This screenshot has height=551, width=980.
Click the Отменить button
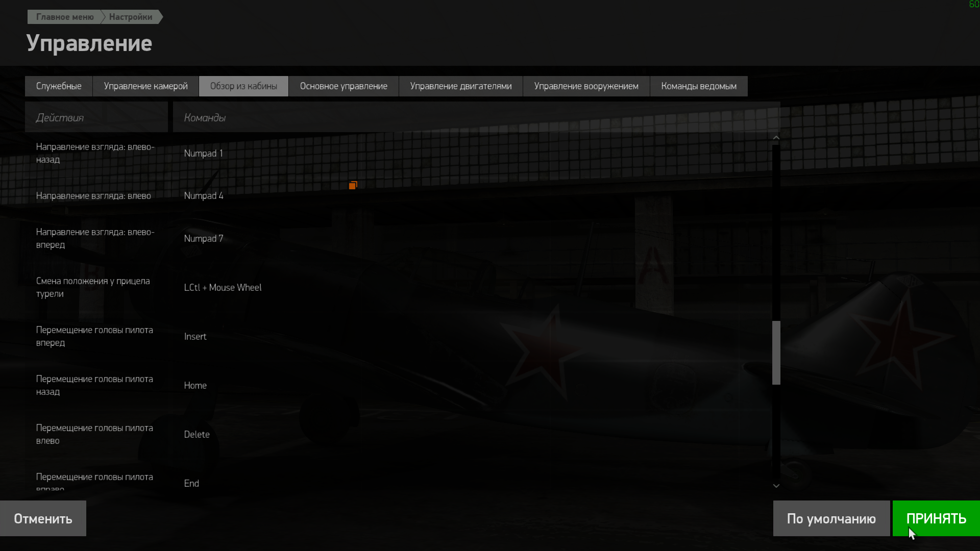coord(43,518)
